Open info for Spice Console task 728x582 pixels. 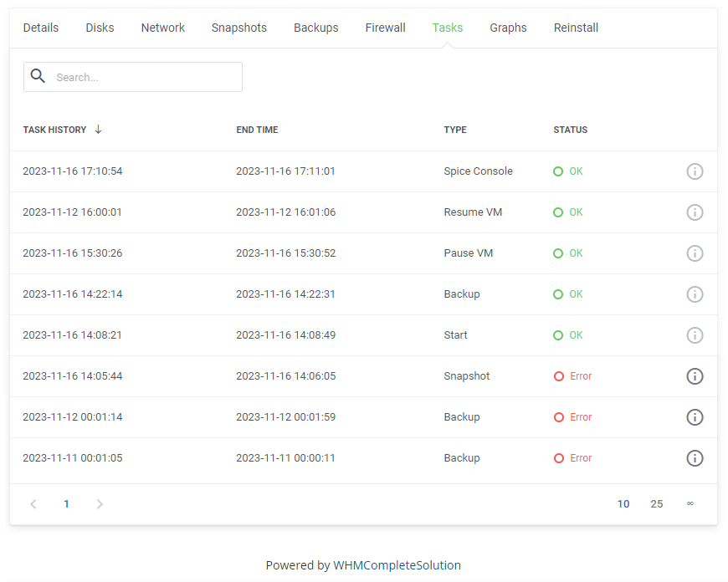click(695, 171)
